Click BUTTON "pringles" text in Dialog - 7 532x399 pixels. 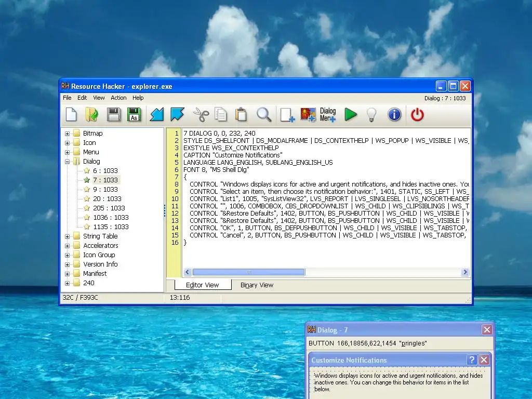point(368,343)
